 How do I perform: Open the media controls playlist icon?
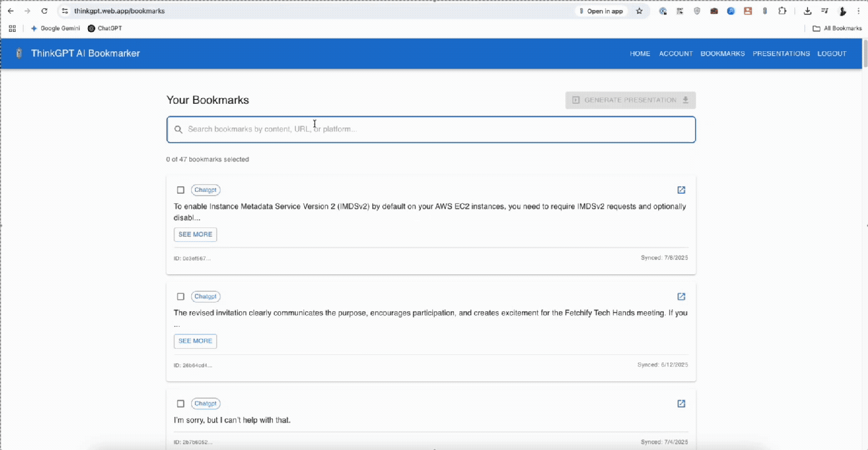click(824, 11)
